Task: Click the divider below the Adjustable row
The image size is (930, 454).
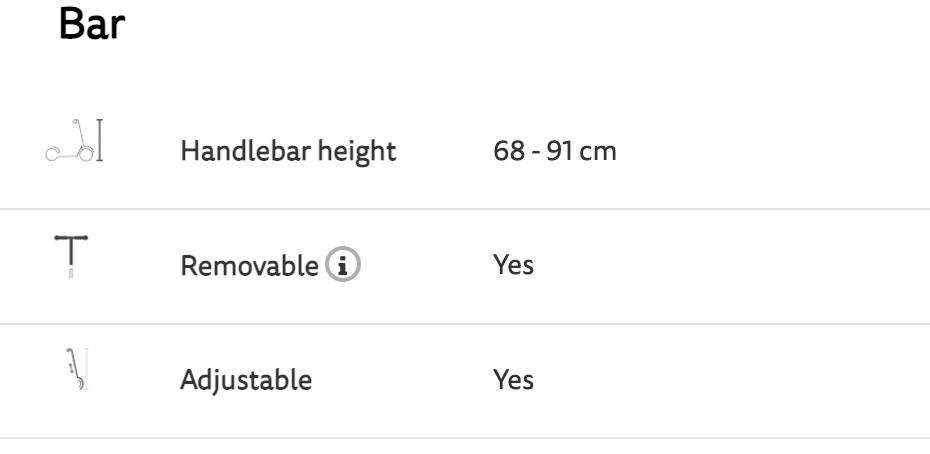Action: [465, 438]
